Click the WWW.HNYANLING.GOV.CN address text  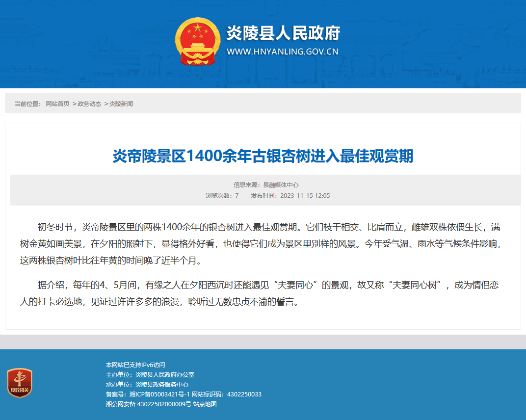click(x=283, y=52)
